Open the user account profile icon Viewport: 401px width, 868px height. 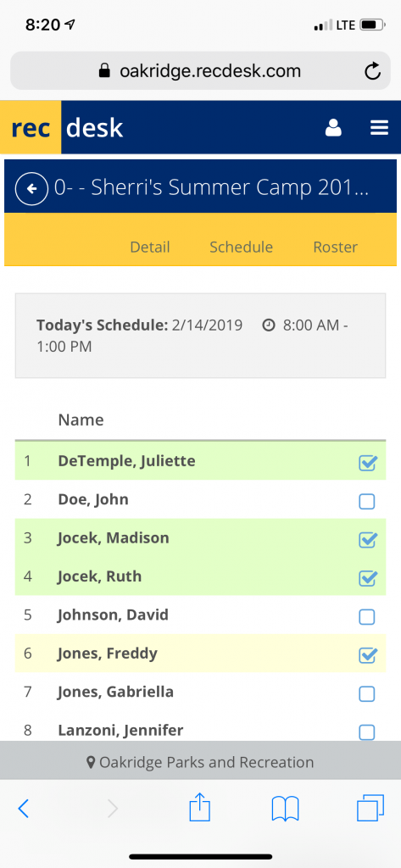click(x=333, y=128)
